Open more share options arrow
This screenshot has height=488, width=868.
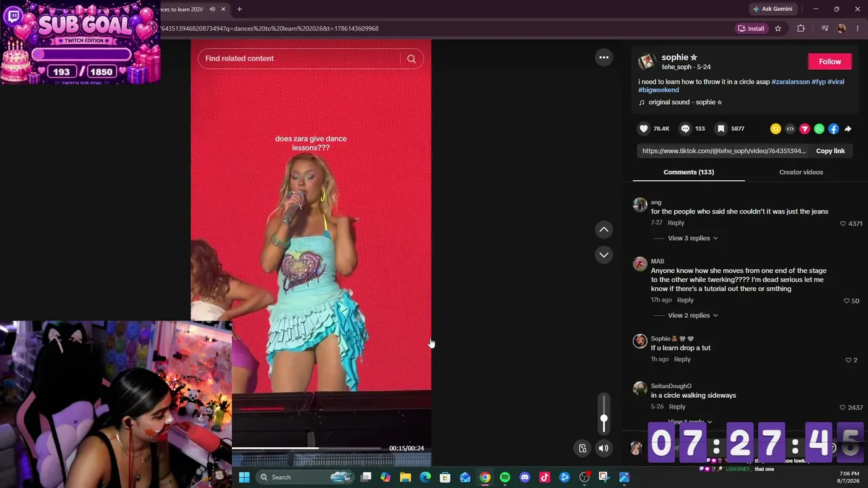(x=848, y=129)
